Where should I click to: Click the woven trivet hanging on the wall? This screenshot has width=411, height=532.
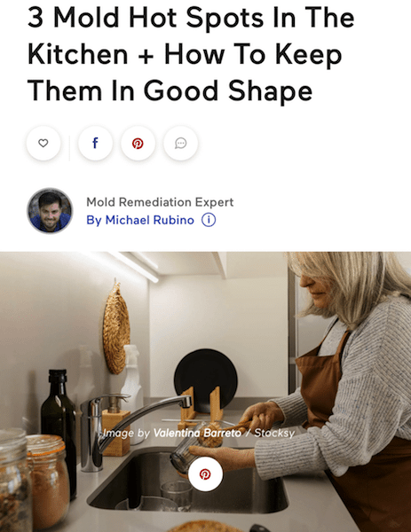[116, 329]
